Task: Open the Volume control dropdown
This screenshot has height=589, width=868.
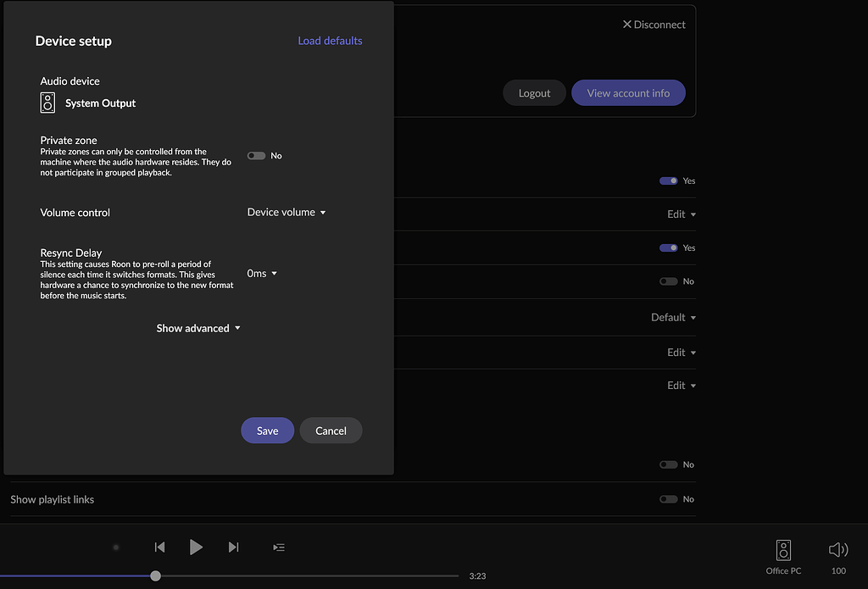Action: click(286, 212)
